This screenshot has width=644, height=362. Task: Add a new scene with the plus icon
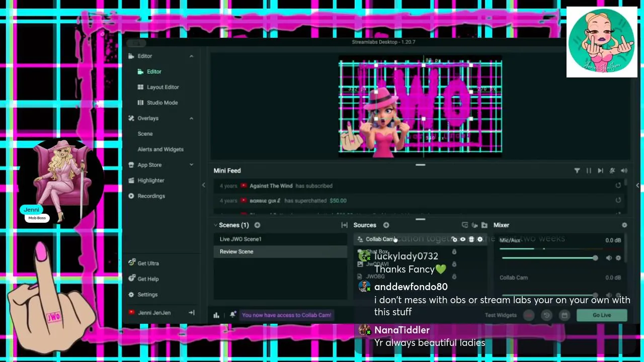pos(257,225)
